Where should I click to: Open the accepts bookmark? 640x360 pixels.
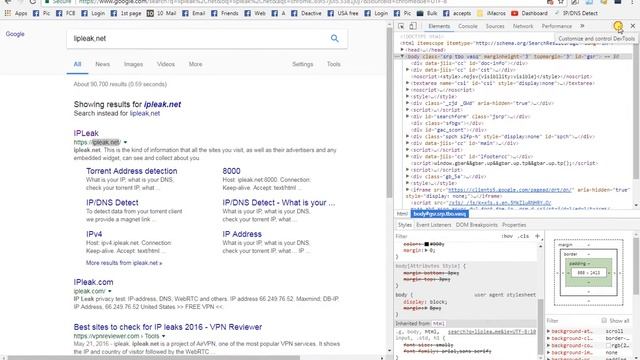click(457, 13)
